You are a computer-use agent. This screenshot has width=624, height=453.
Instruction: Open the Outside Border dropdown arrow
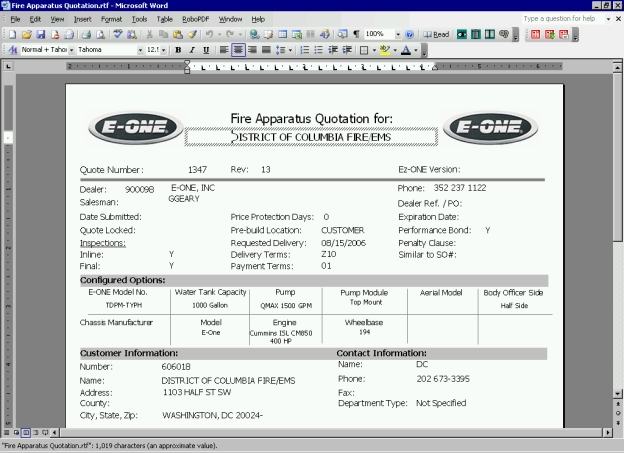374,50
